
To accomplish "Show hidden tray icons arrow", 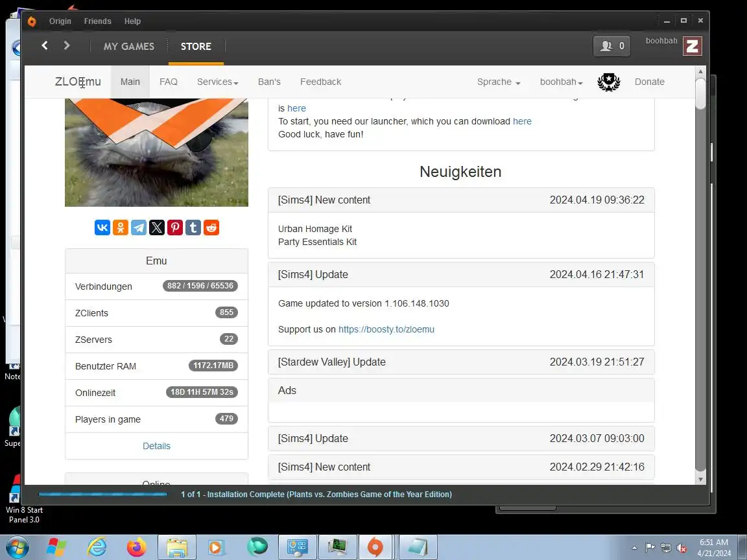I will point(635,548).
